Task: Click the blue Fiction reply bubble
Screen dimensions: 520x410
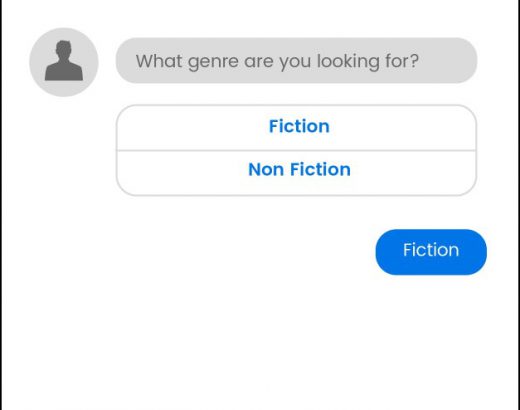Action: coord(431,252)
